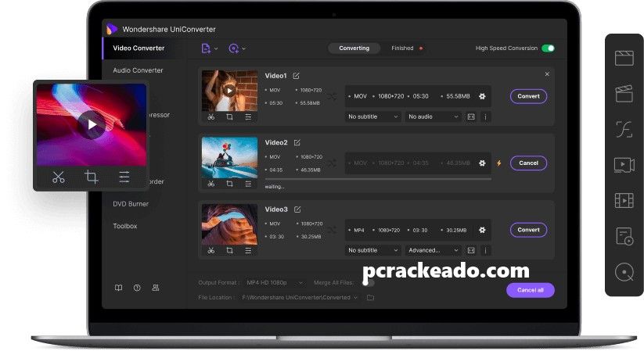
Task: Open the Advanced audio dropdown for Video3
Action: 433,250
